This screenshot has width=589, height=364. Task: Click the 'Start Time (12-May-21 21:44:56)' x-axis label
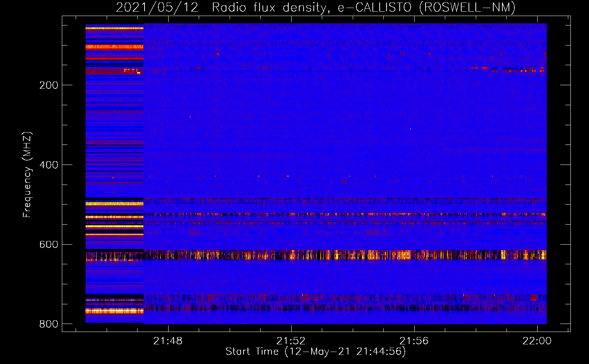click(x=315, y=352)
